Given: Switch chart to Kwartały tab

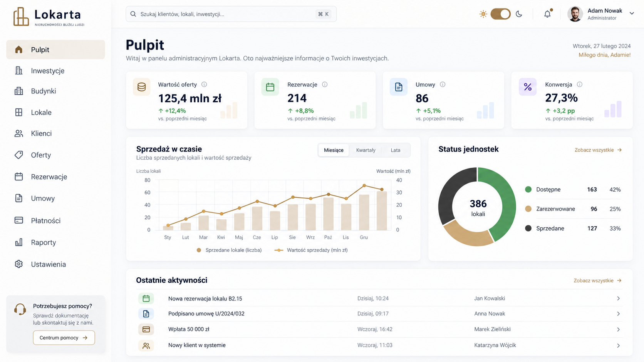Looking at the screenshot, I should pyautogui.click(x=366, y=150).
